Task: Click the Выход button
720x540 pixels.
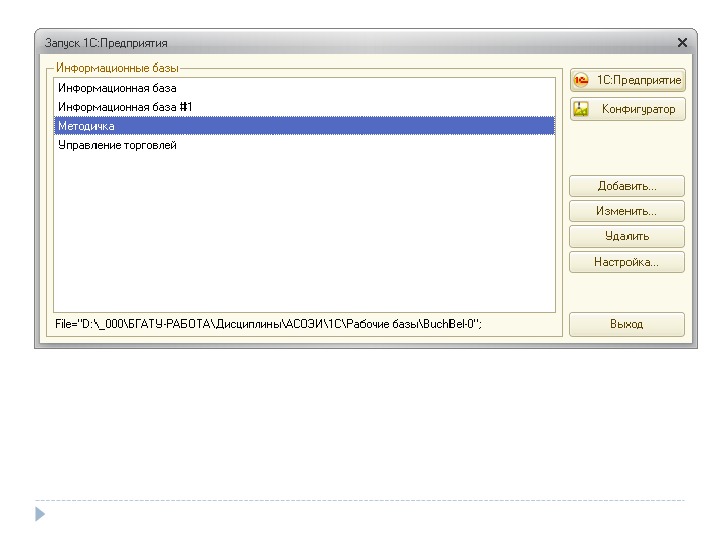Action: pyautogui.click(x=627, y=324)
